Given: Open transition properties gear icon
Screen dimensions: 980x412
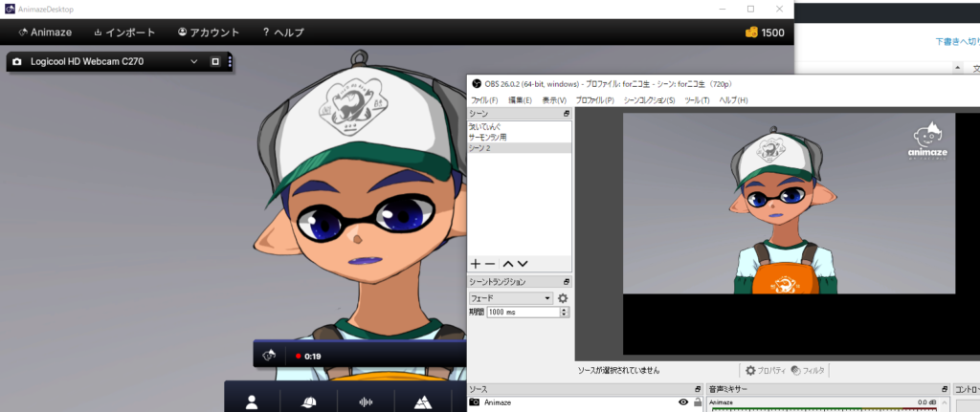Looking at the screenshot, I should (x=563, y=298).
